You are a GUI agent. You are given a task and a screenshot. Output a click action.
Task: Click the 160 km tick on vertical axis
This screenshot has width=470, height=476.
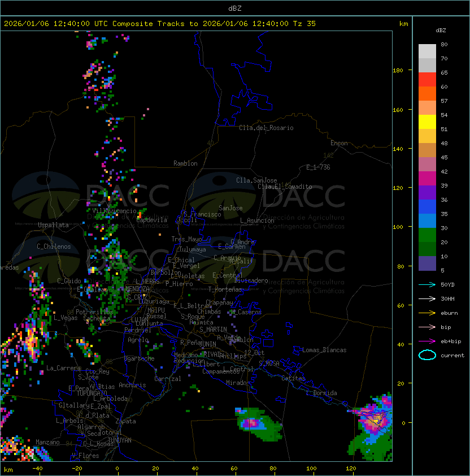[x=398, y=110]
